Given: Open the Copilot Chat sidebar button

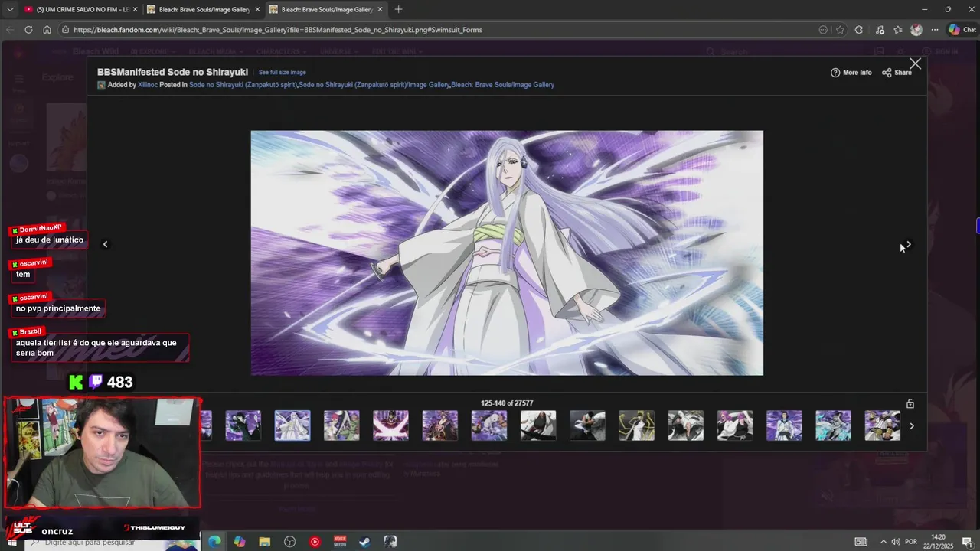Looking at the screenshot, I should [x=962, y=30].
